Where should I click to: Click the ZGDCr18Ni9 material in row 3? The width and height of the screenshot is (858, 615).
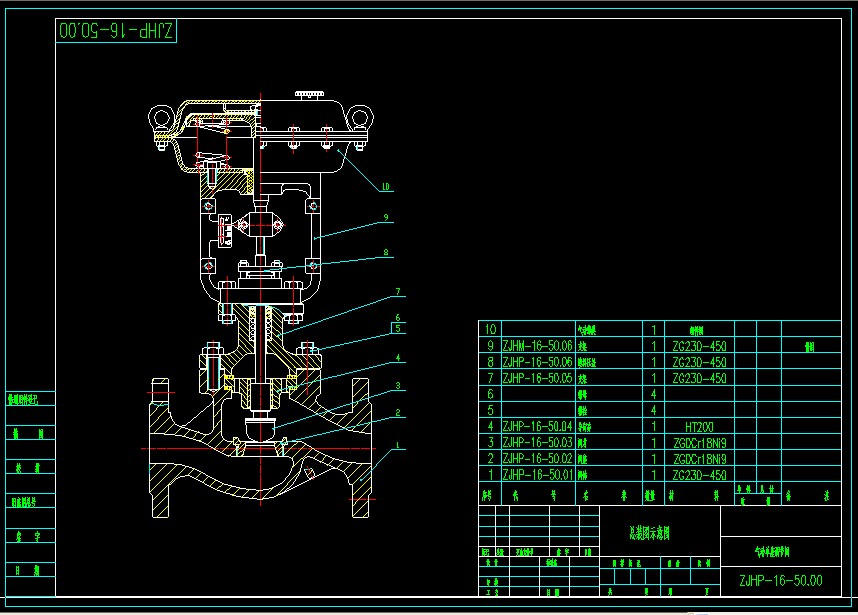(699, 442)
